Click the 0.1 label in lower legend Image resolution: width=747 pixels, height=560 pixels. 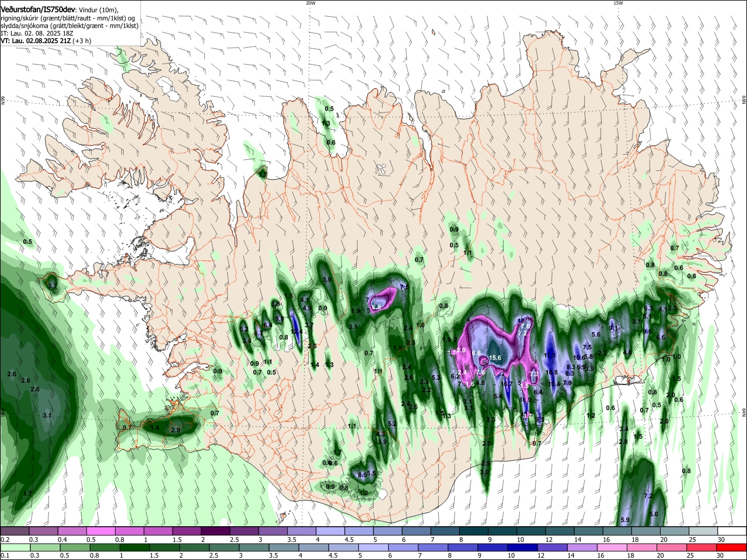5,556
